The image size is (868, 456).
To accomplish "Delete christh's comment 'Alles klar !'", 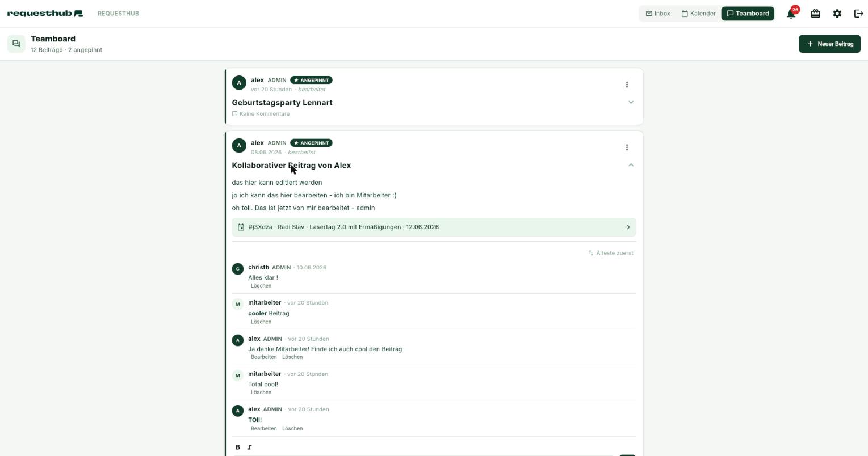I will (x=261, y=286).
